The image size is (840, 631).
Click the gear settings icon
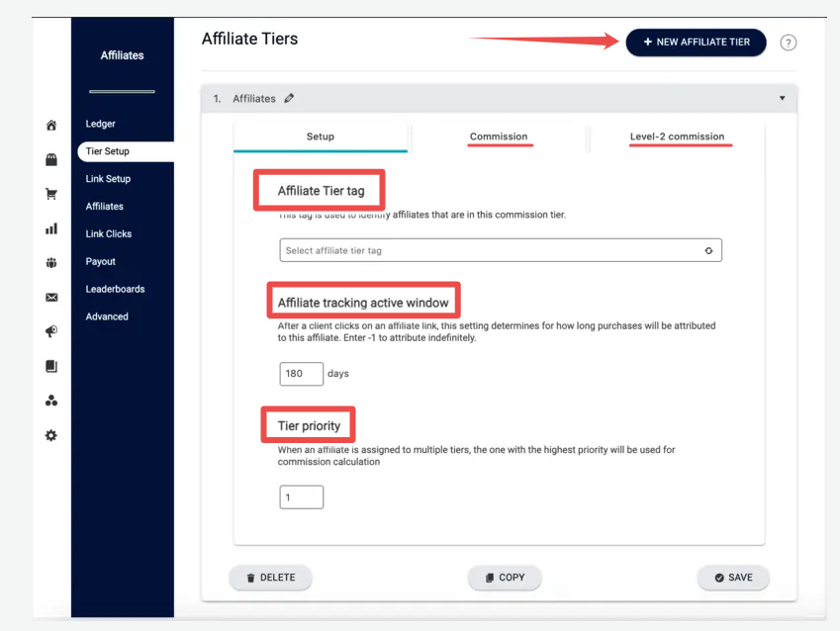click(51, 435)
